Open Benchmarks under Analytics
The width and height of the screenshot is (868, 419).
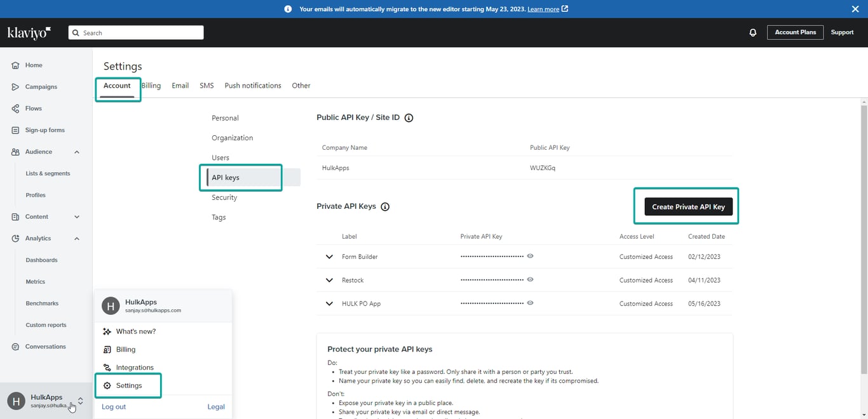42,303
